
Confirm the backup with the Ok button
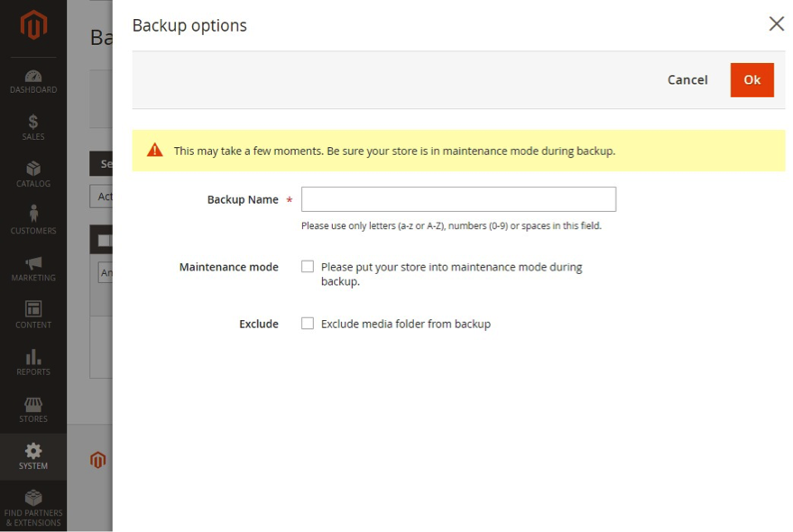[x=752, y=79]
